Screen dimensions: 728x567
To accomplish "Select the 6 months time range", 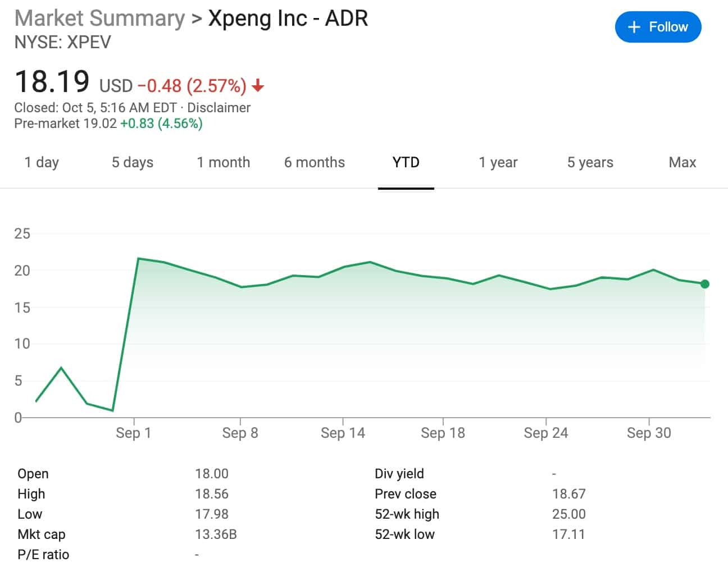I will click(x=314, y=162).
